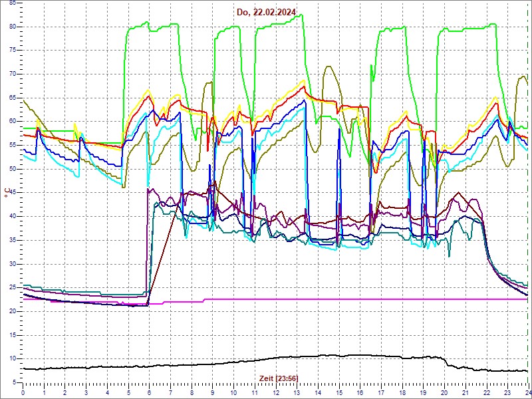Click temperature axis value 50

[13, 169]
